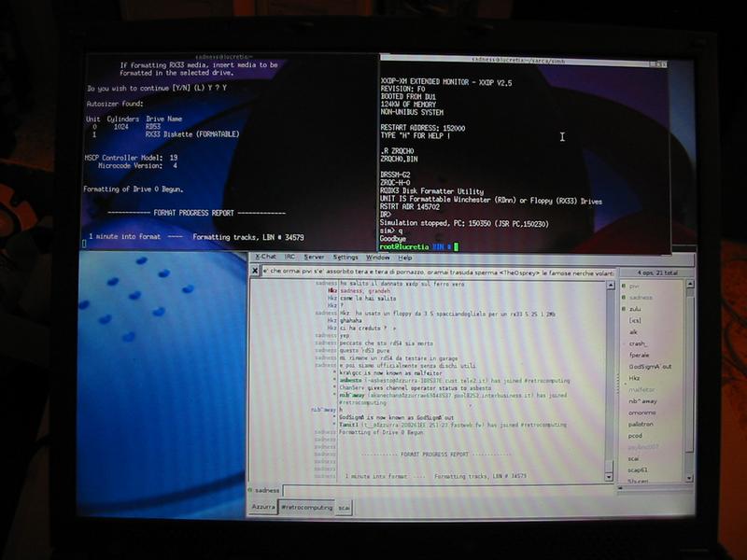This screenshot has width=747, height=560.
Task: Select user GodSigmA`out in the user list
Action: (x=650, y=367)
